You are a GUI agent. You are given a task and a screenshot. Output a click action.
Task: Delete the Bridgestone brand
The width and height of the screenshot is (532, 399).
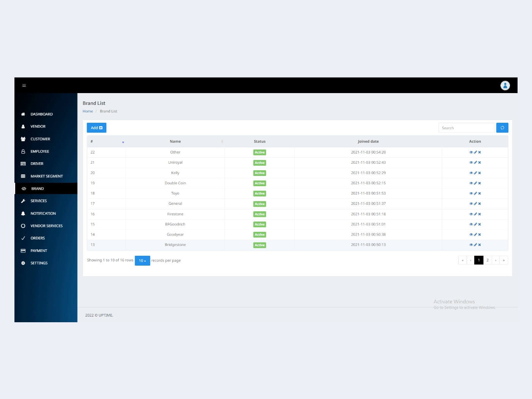(480, 245)
